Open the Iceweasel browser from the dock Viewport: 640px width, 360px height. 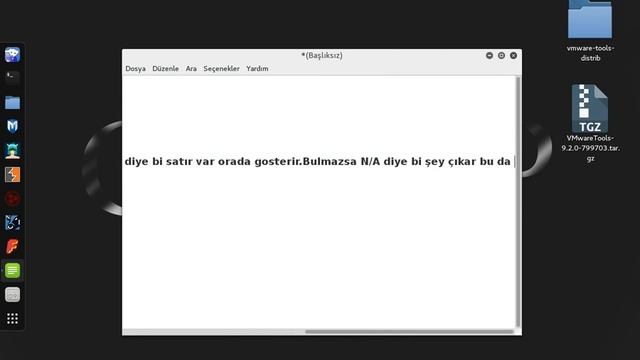[x=12, y=54]
